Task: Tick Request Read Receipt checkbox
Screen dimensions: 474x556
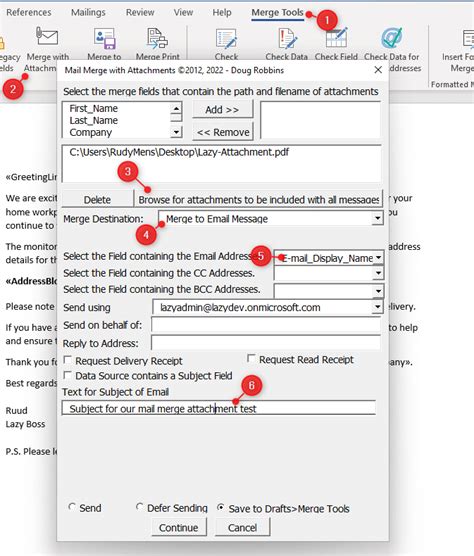Action: tap(251, 359)
